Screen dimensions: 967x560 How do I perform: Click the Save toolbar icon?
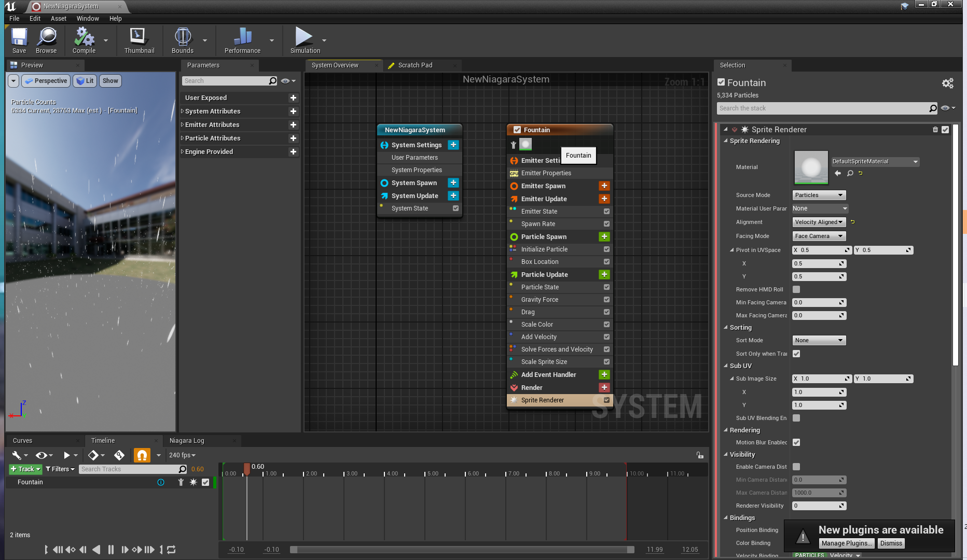click(19, 40)
